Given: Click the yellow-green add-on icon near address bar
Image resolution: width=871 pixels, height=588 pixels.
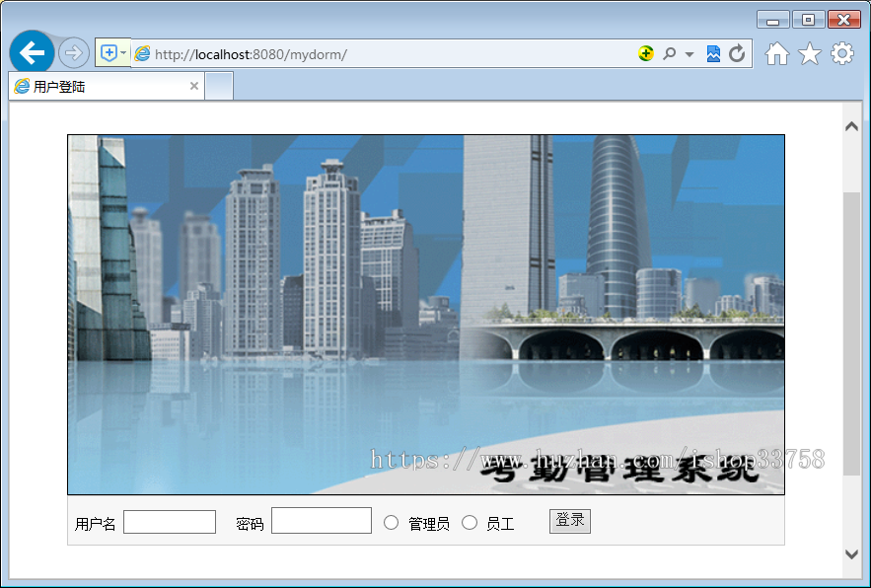Looking at the screenshot, I should pyautogui.click(x=646, y=52).
